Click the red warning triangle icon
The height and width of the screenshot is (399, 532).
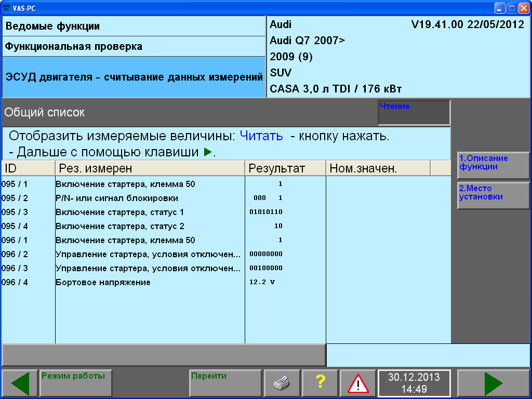(x=358, y=383)
